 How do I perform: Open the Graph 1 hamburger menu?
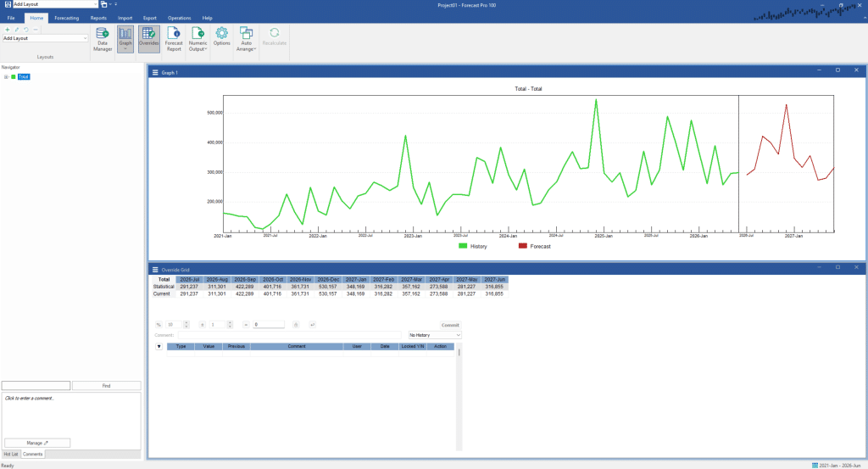pyautogui.click(x=155, y=73)
